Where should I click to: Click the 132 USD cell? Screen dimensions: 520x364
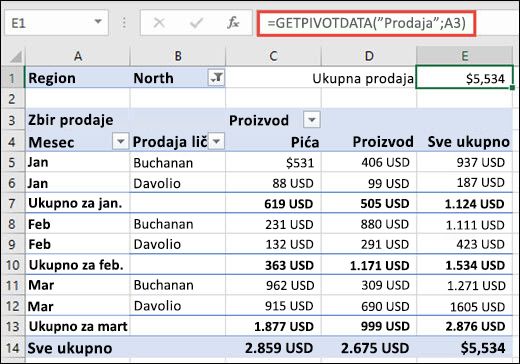click(273, 244)
